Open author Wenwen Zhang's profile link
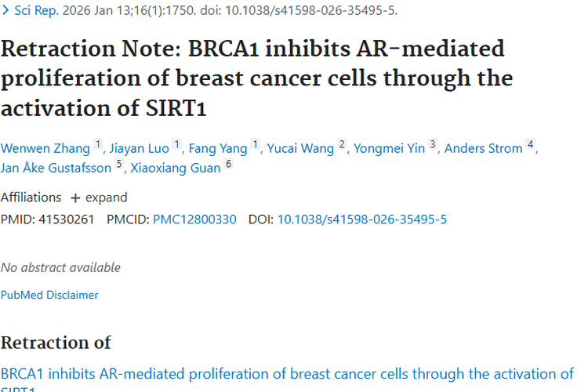Viewport: 588px width, 392px height. coord(45,149)
